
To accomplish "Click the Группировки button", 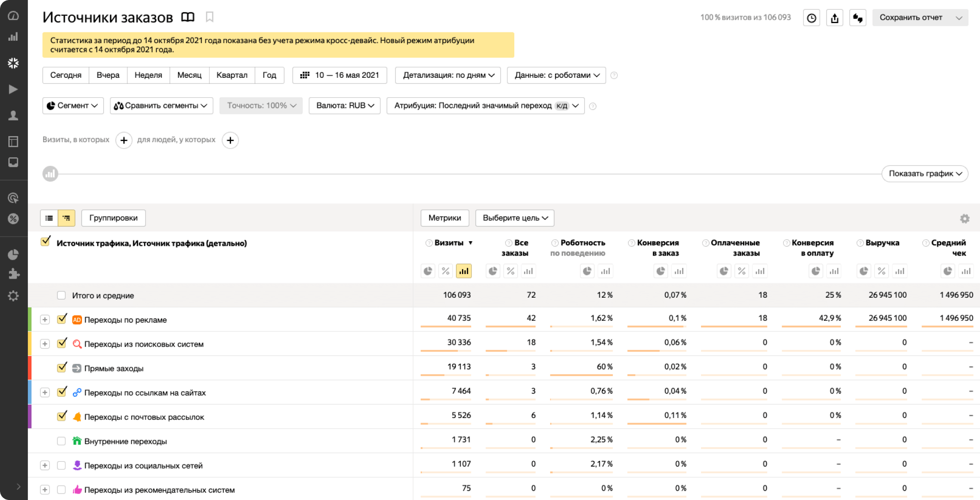I will click(114, 218).
